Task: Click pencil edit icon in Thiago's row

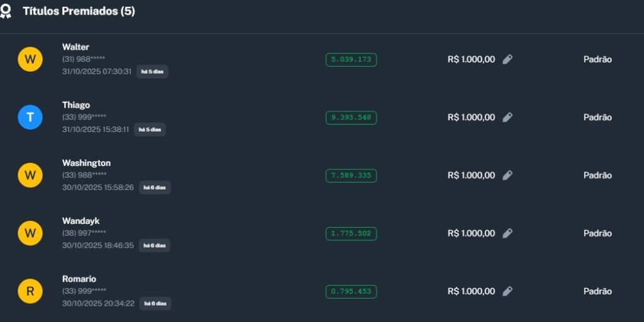Action: [508, 117]
